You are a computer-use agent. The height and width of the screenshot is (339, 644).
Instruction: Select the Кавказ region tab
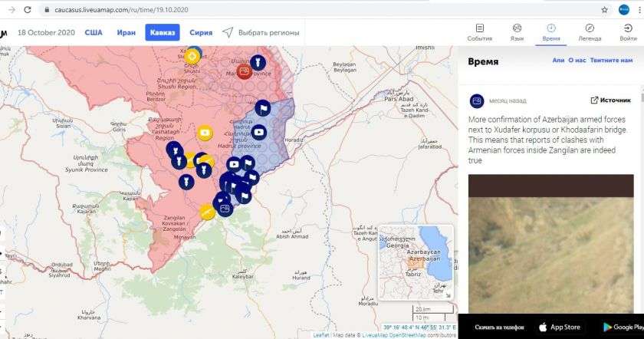[162, 32]
